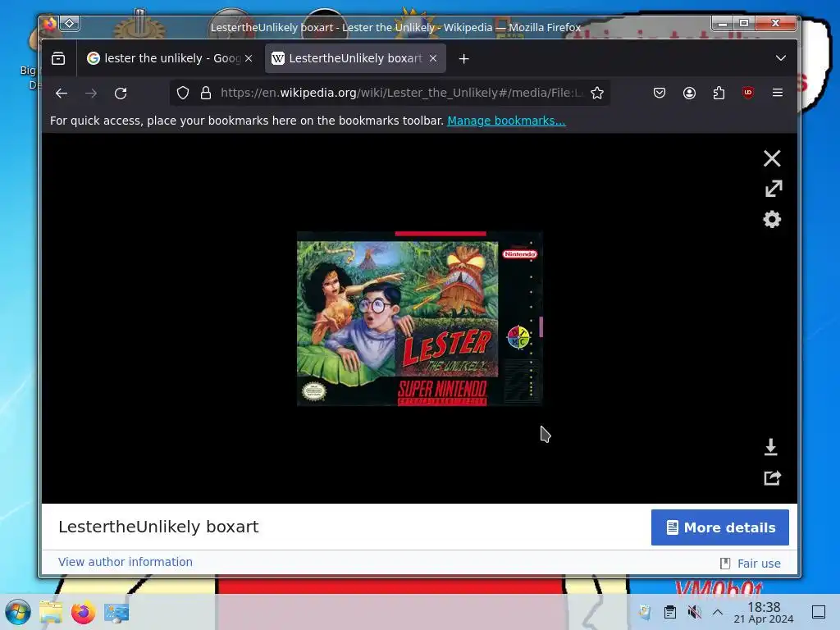Open a new tab with plus button
The width and height of the screenshot is (840, 630).
[x=464, y=58]
